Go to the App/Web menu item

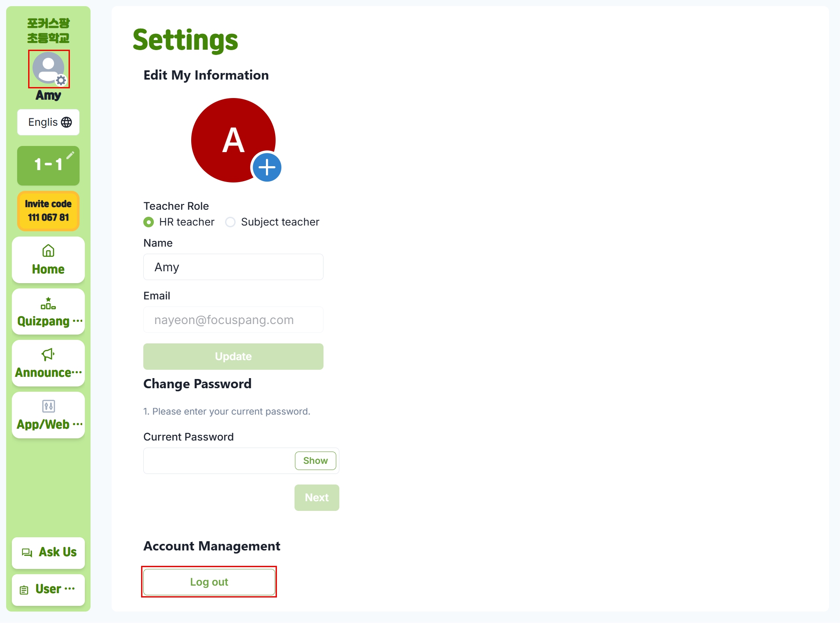(48, 415)
